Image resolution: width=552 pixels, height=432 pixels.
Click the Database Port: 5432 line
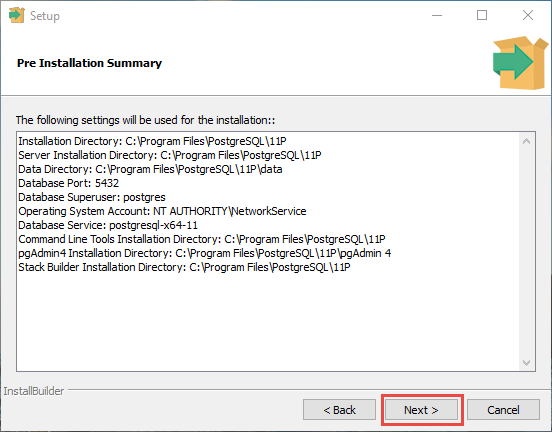(69, 183)
